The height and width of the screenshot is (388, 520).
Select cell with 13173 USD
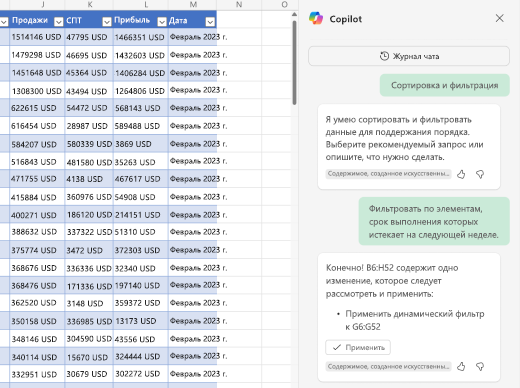coord(141,321)
